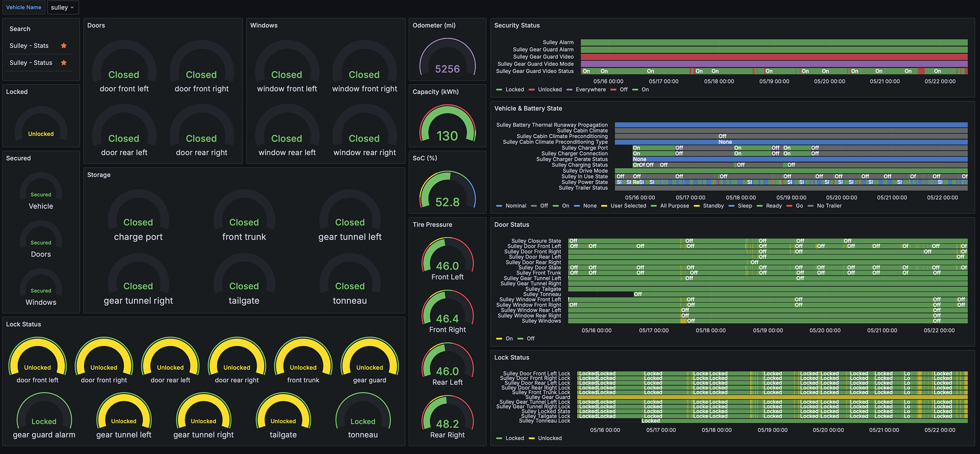This screenshot has height=454, width=980.
Task: Open the Windows panel title menu
Action: pos(264,25)
